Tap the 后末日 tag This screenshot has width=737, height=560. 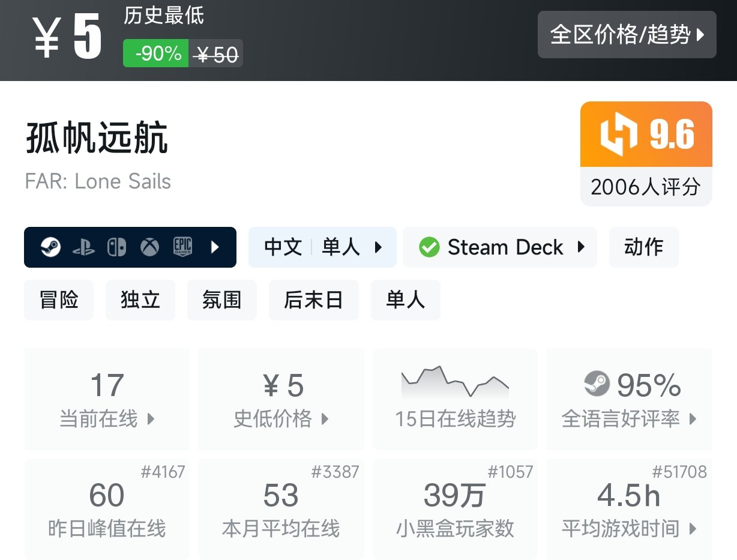pos(313,300)
